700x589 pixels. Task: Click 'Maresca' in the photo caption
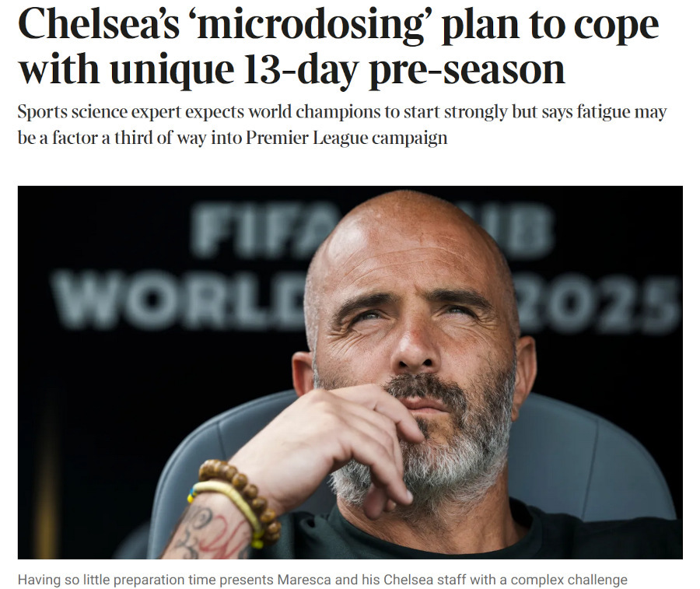pos(304,580)
